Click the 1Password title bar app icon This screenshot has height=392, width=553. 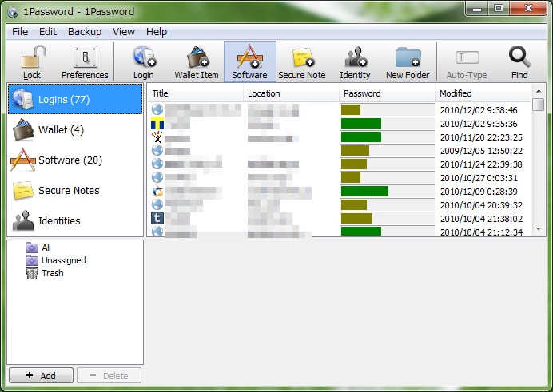click(13, 12)
